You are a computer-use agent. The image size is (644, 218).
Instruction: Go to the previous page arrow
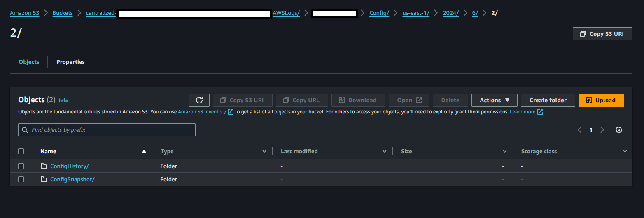tap(579, 130)
